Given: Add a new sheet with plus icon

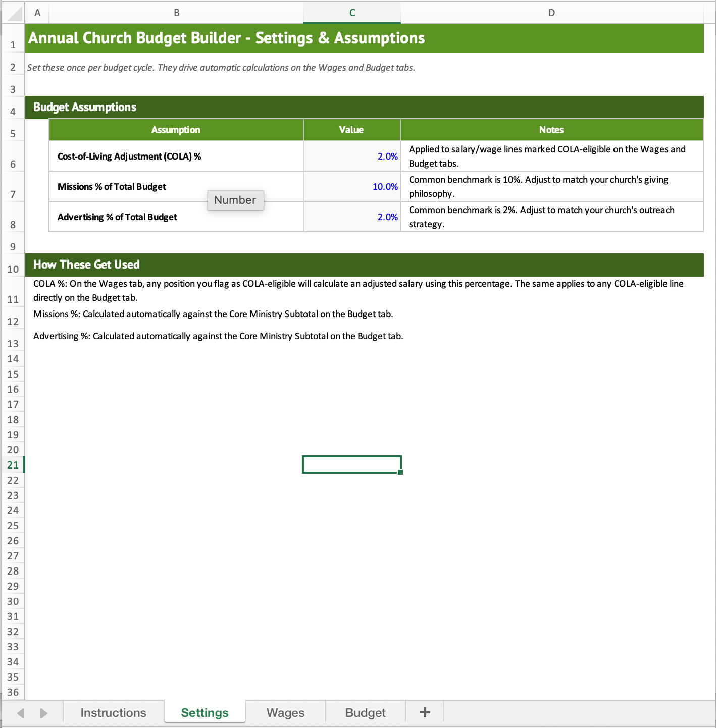Looking at the screenshot, I should (x=425, y=712).
